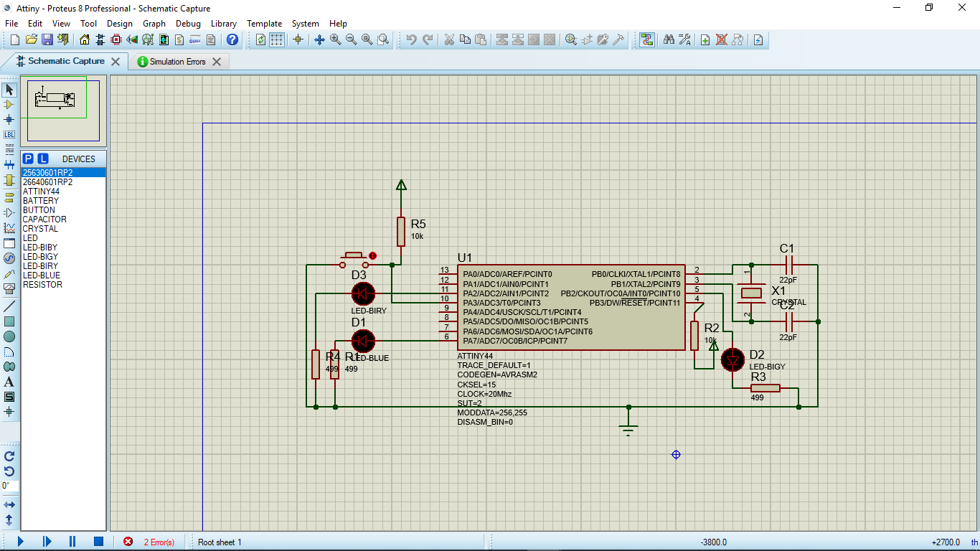Select the Component mode tool in sidebar

coord(9,105)
